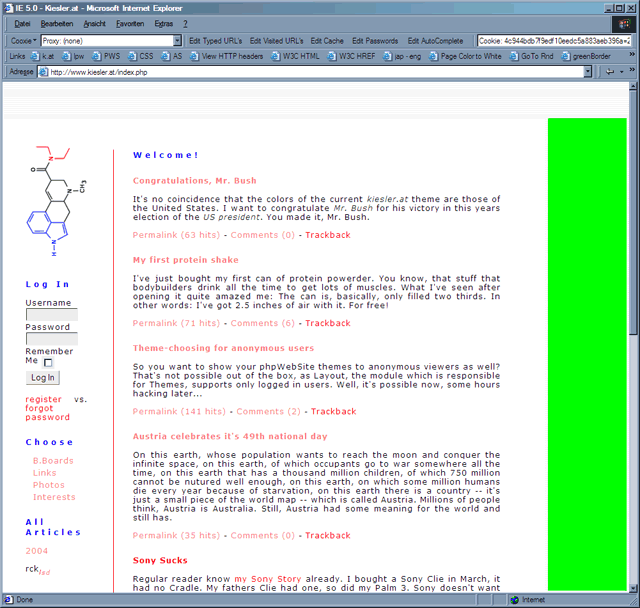
Task: Open the greenBorder bookmark
Action: pos(590,56)
